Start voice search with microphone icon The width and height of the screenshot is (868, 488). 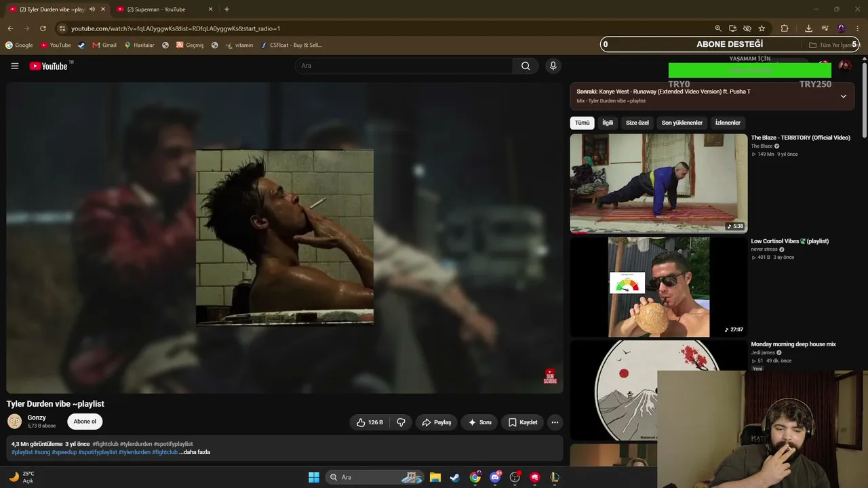pyautogui.click(x=553, y=66)
